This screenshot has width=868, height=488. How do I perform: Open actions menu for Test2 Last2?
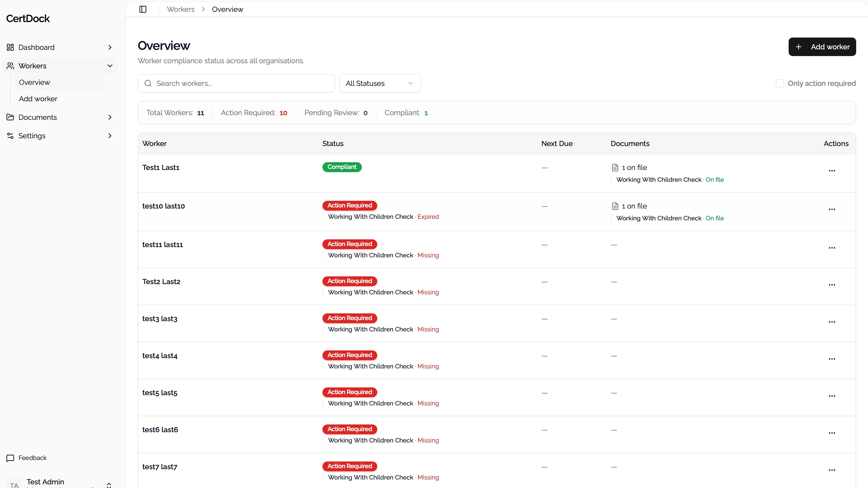click(832, 285)
